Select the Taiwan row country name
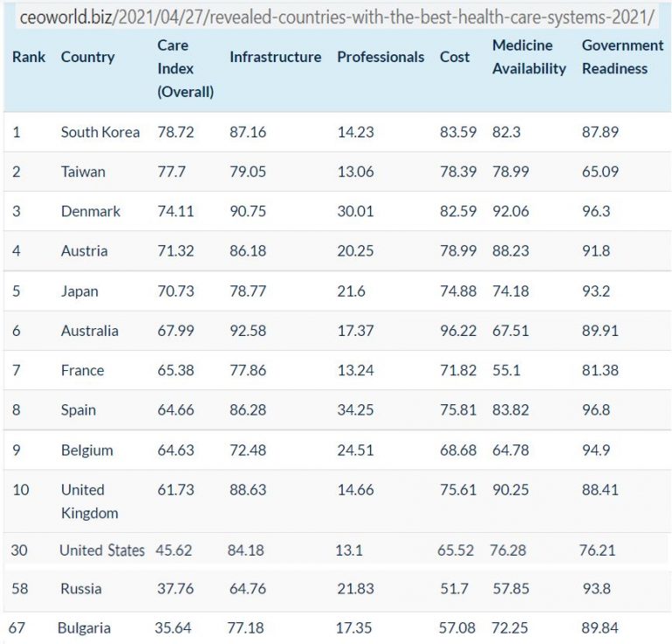This screenshot has height=644, width=672. (82, 171)
